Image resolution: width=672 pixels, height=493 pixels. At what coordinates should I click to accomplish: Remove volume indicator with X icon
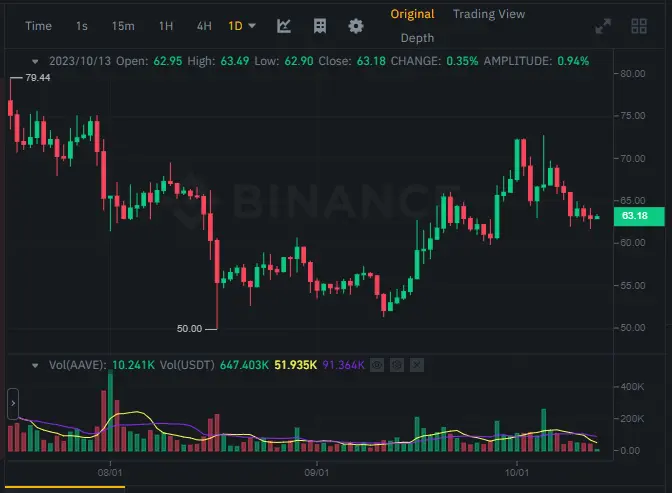point(417,365)
